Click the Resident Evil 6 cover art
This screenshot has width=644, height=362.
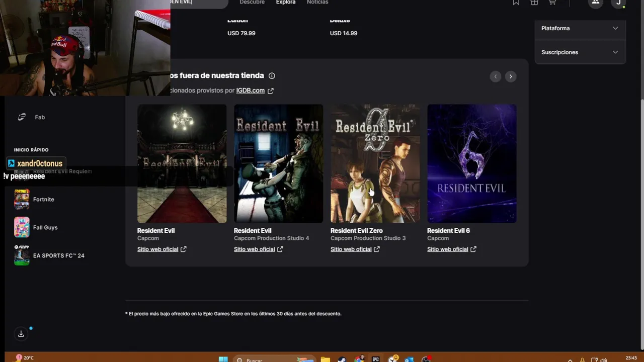click(471, 163)
